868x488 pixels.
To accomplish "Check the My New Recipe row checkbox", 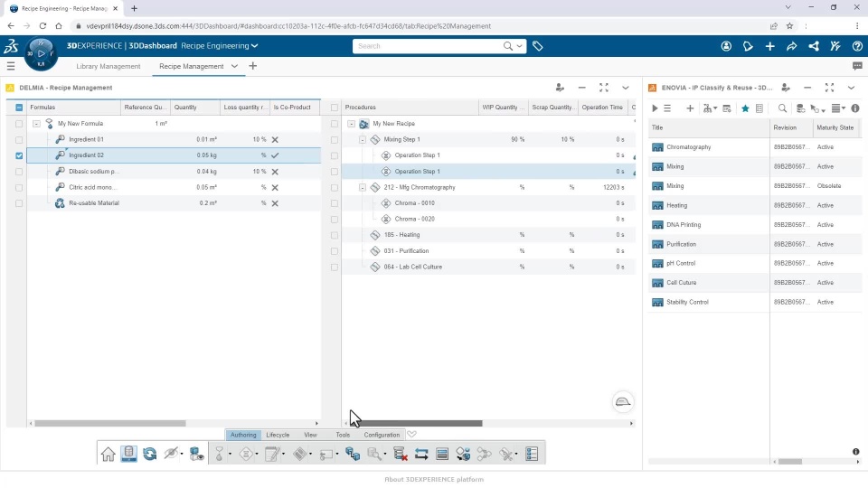I will 334,124.
